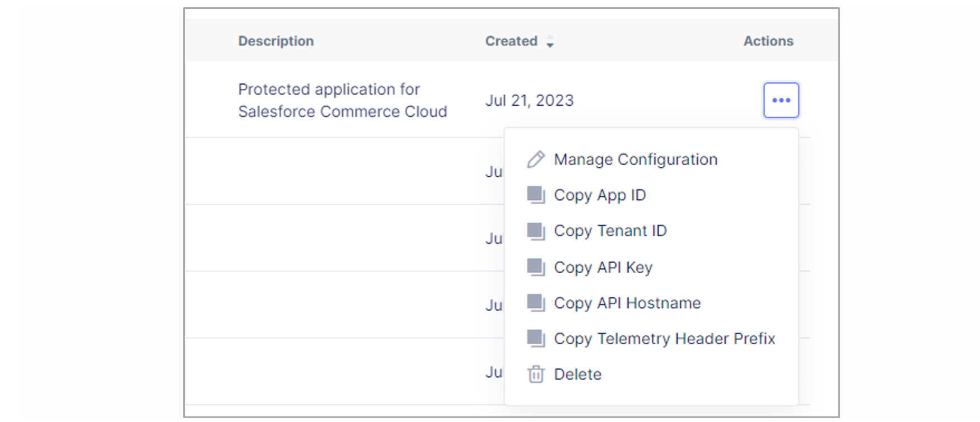This screenshot has height=422, width=980.
Task: Click the pencil icon beside Manage Configuration
Action: click(535, 160)
